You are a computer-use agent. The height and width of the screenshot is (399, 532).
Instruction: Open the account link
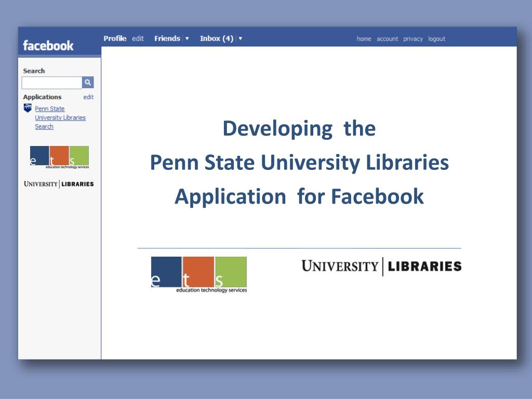(387, 38)
